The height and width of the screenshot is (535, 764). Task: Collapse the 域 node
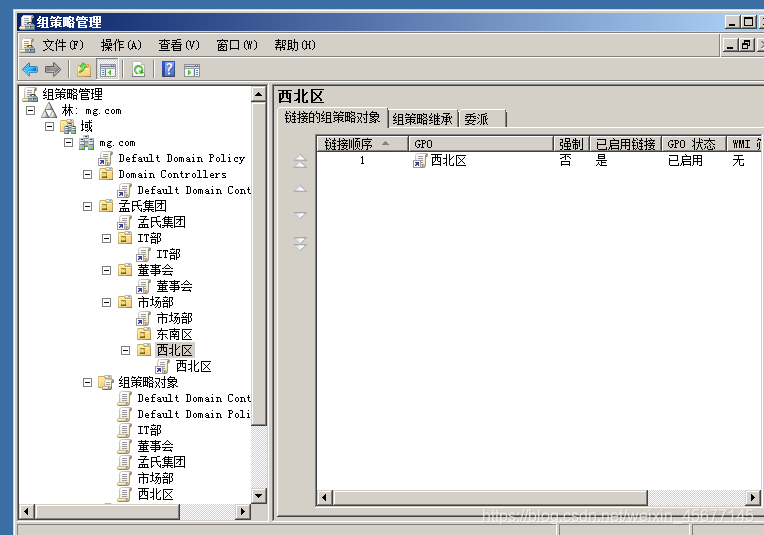(49, 127)
